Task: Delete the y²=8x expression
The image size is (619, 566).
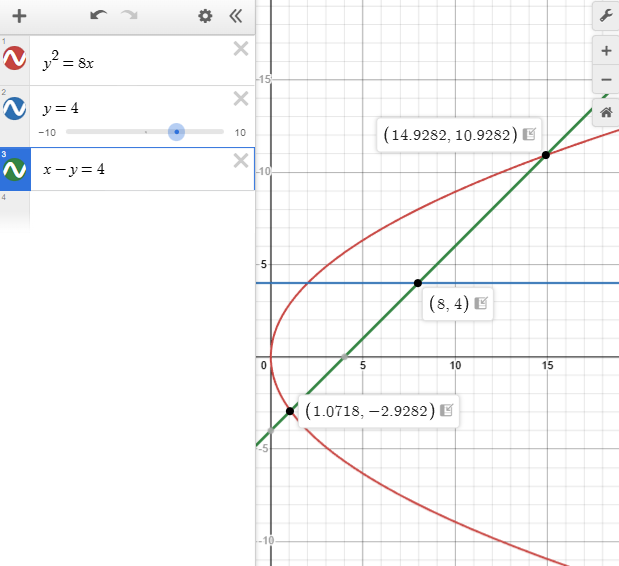Action: 240,49
